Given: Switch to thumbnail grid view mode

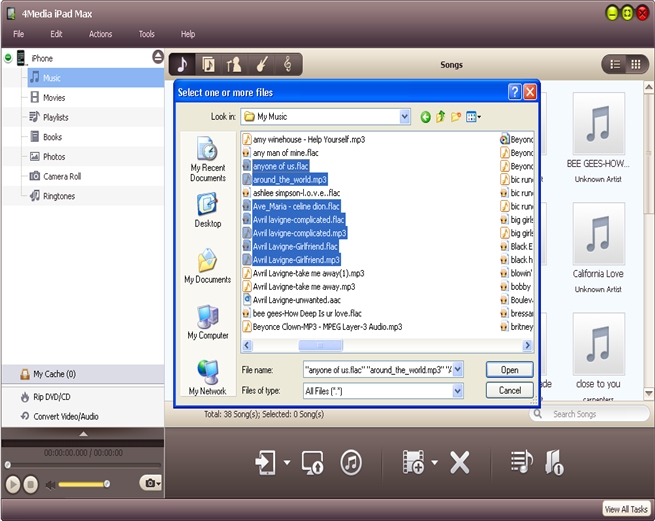Looking at the screenshot, I should pyautogui.click(x=636, y=64).
